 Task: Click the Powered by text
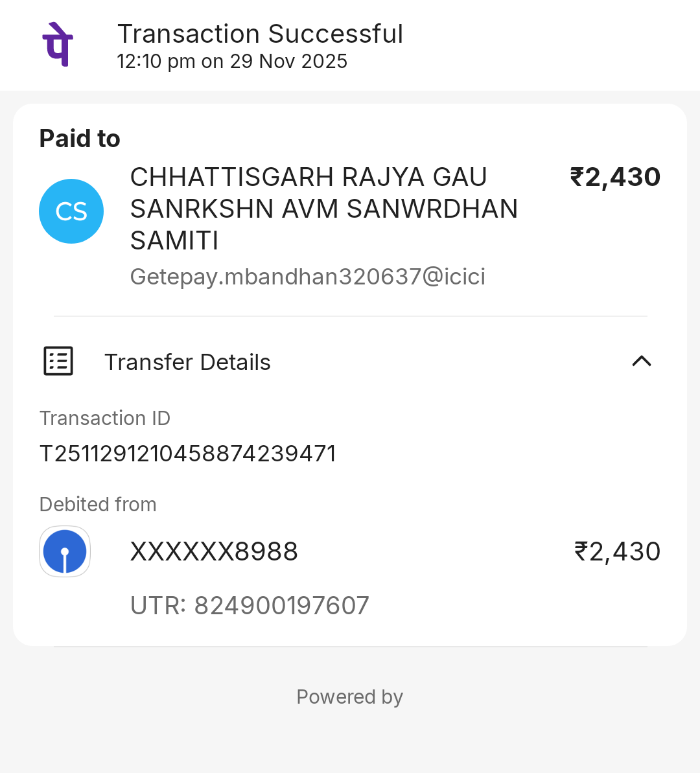349,697
